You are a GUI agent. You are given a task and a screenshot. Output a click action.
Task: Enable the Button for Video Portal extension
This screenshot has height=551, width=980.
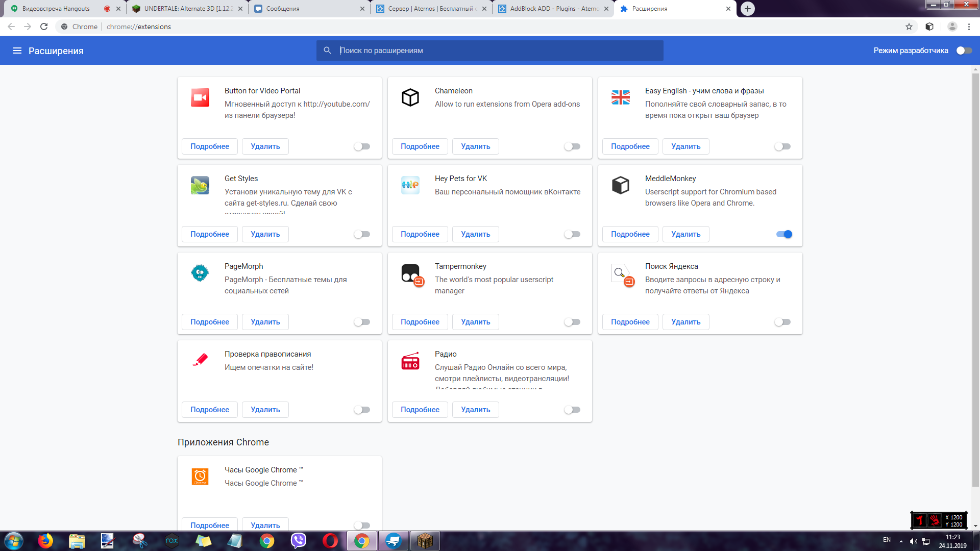tap(362, 146)
